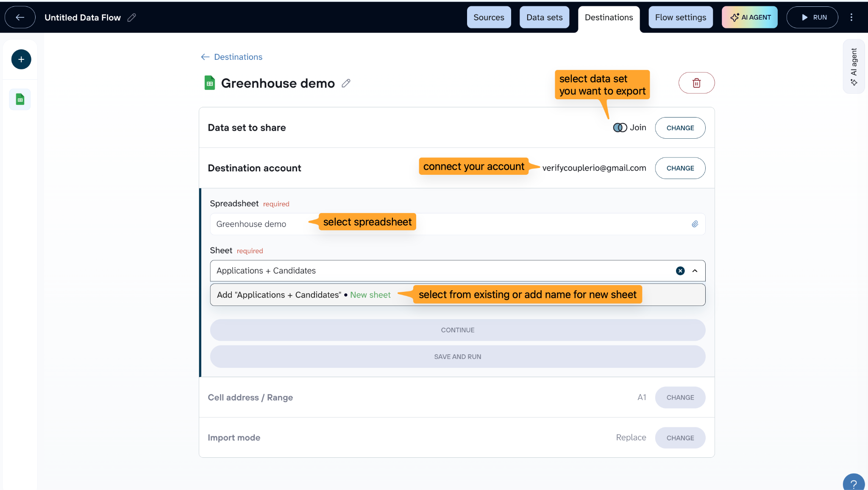Open the Flow settings tab
The height and width of the screenshot is (490, 868).
[x=681, y=17]
